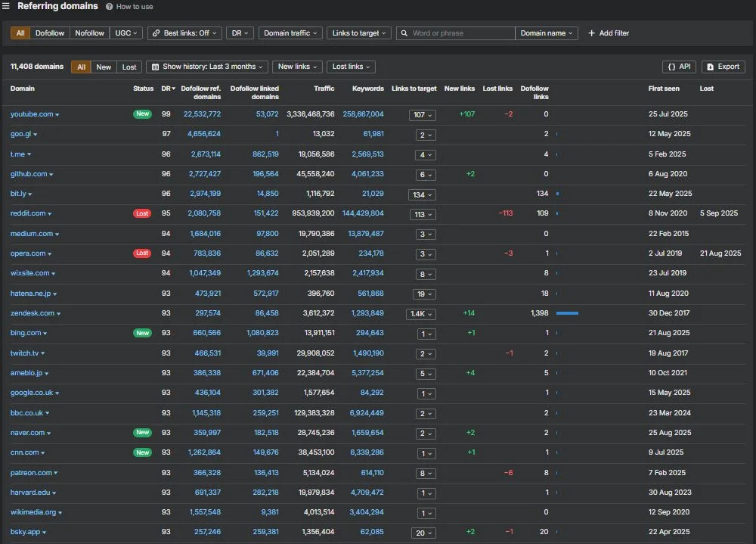Select the Dofollow filter

point(50,33)
